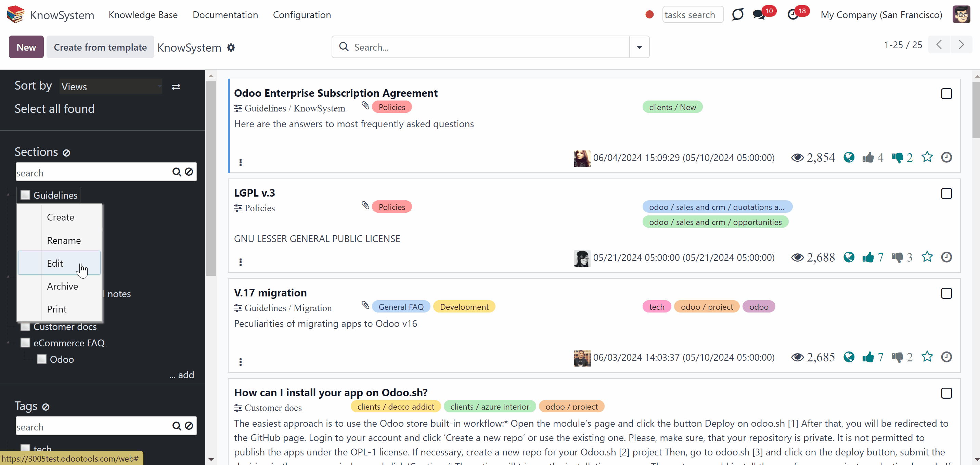The height and width of the screenshot is (465, 980).
Task: Check the Customer docs section checkbox
Action: (25, 327)
